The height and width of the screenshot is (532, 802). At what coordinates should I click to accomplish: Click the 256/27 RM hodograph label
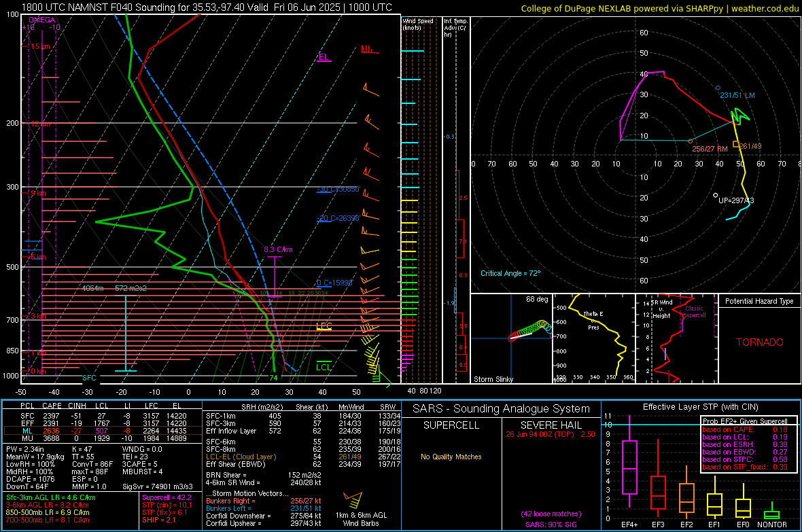[x=710, y=149]
